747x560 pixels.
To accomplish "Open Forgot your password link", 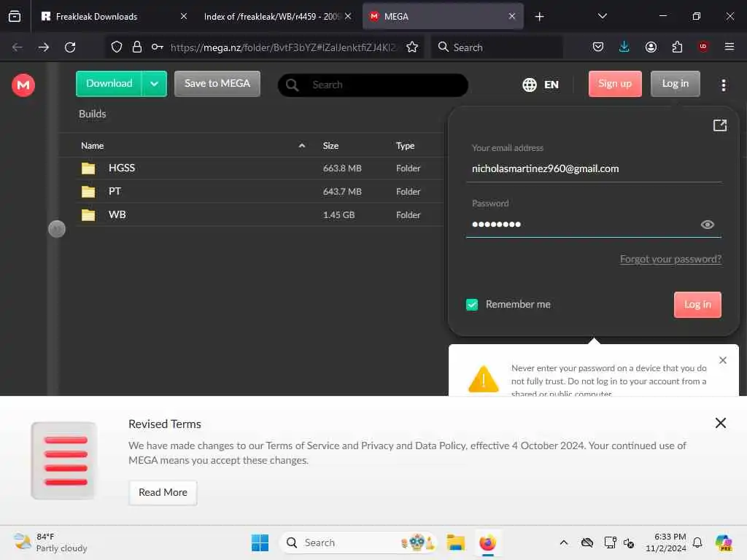I will pos(670,260).
